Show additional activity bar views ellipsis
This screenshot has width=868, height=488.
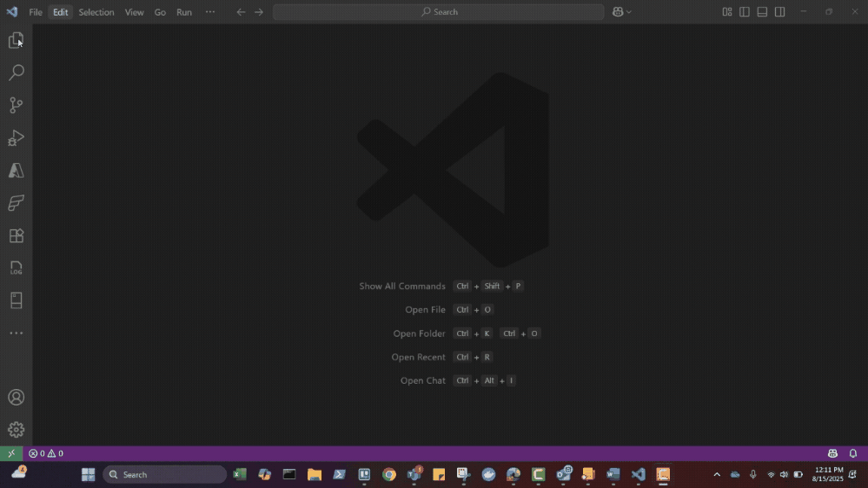click(16, 333)
